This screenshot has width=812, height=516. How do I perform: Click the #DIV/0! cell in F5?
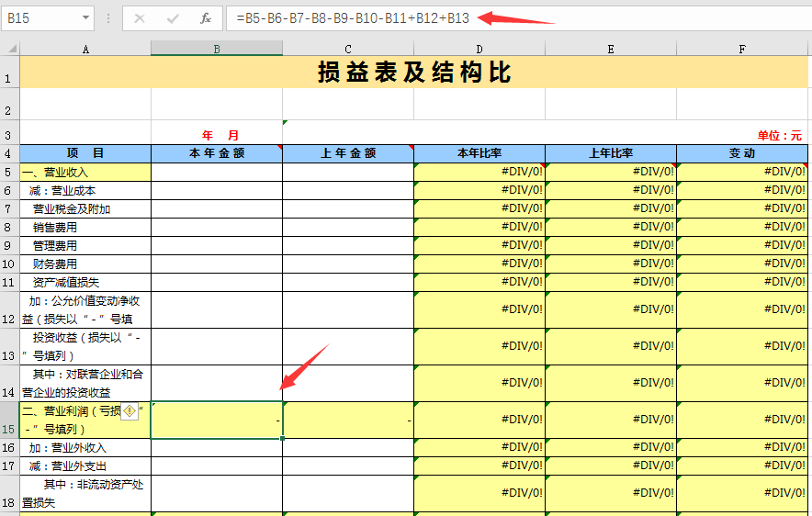pyautogui.click(x=742, y=173)
